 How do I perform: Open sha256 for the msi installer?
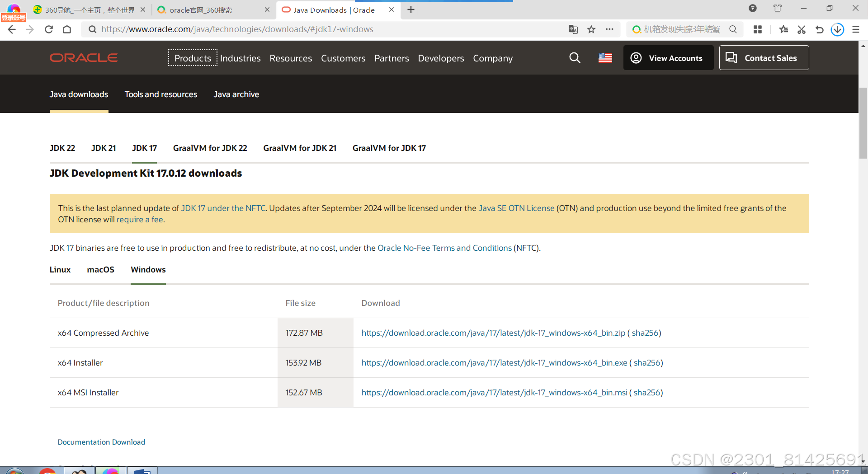click(x=647, y=393)
